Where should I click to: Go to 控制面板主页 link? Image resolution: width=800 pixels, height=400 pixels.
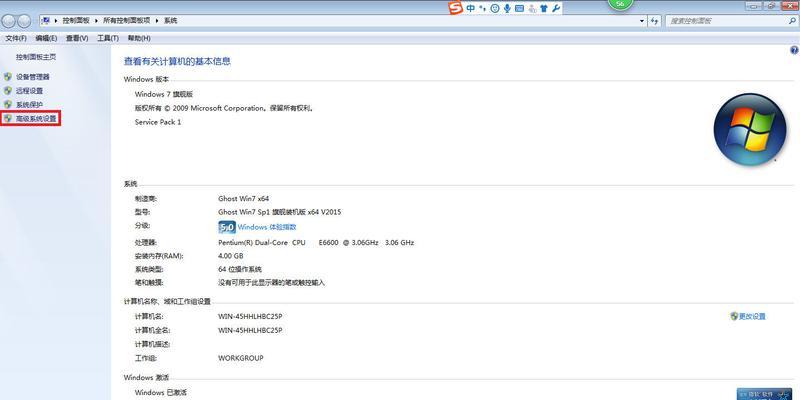pos(36,57)
